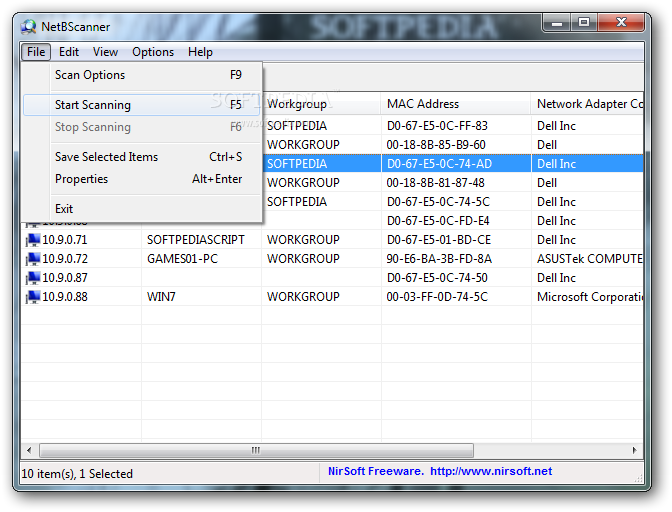Click the WIN7 computer name cell
The image size is (672, 512).
click(x=161, y=296)
